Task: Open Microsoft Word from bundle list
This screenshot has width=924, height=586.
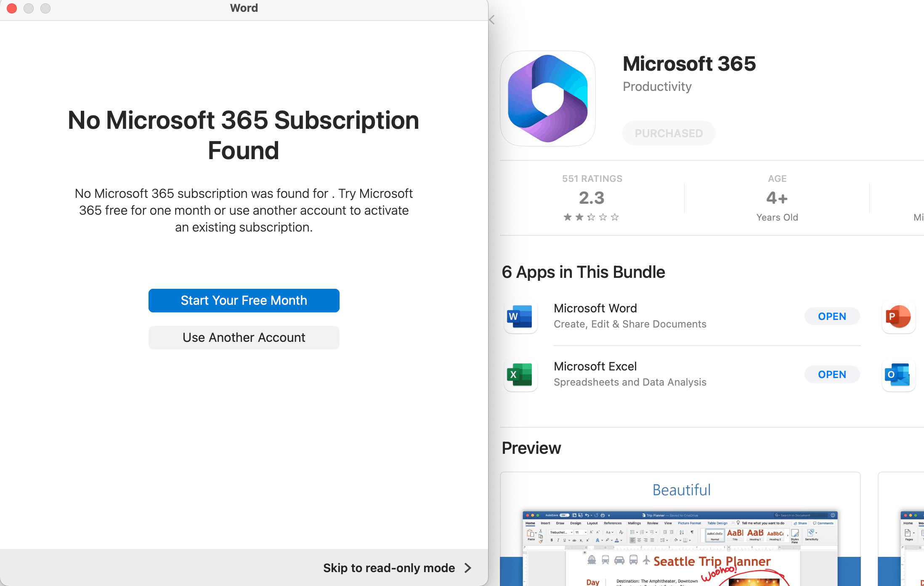Action: pos(831,317)
